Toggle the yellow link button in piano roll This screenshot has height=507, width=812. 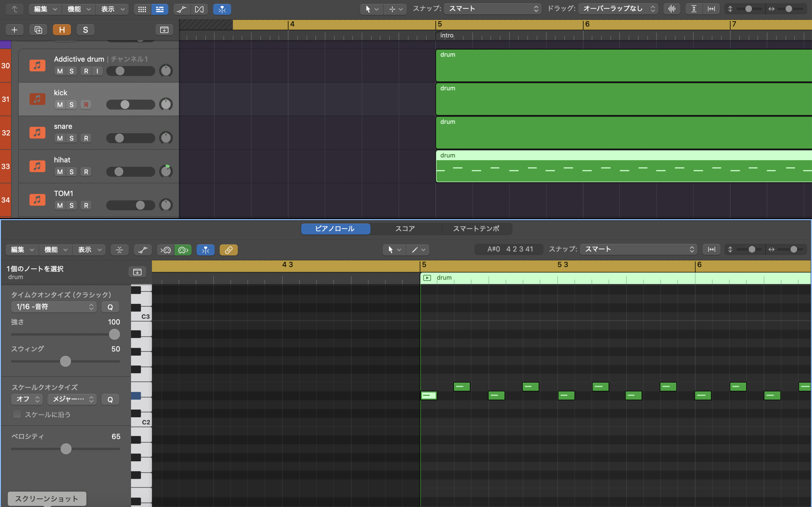point(229,250)
